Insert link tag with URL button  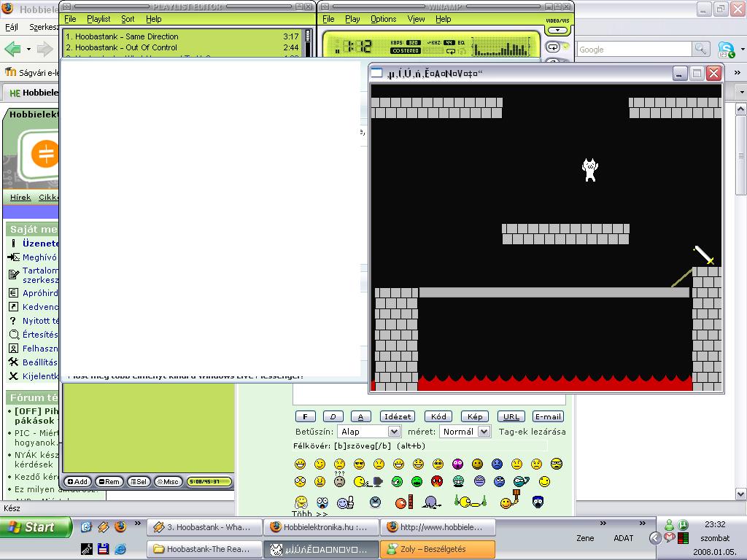[511, 416]
